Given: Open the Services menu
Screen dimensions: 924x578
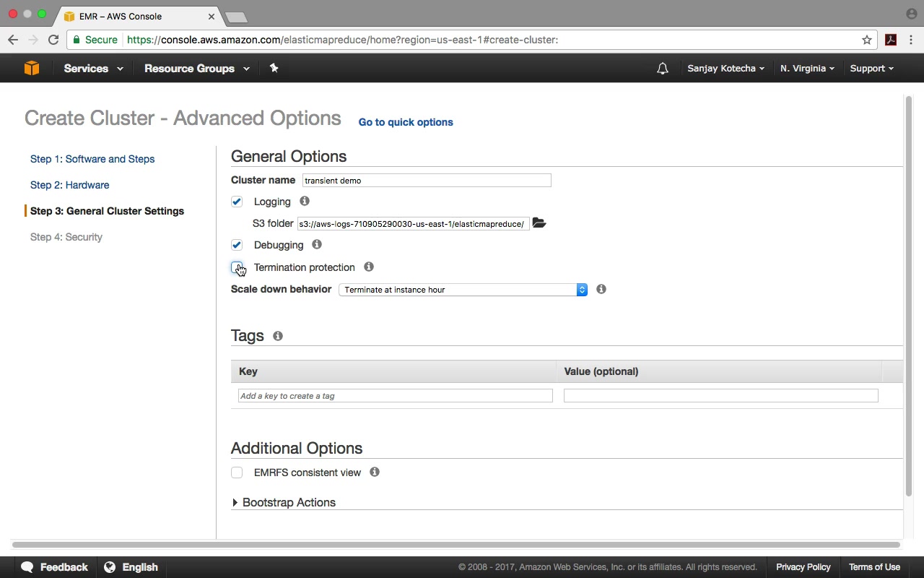Looking at the screenshot, I should click(x=93, y=69).
